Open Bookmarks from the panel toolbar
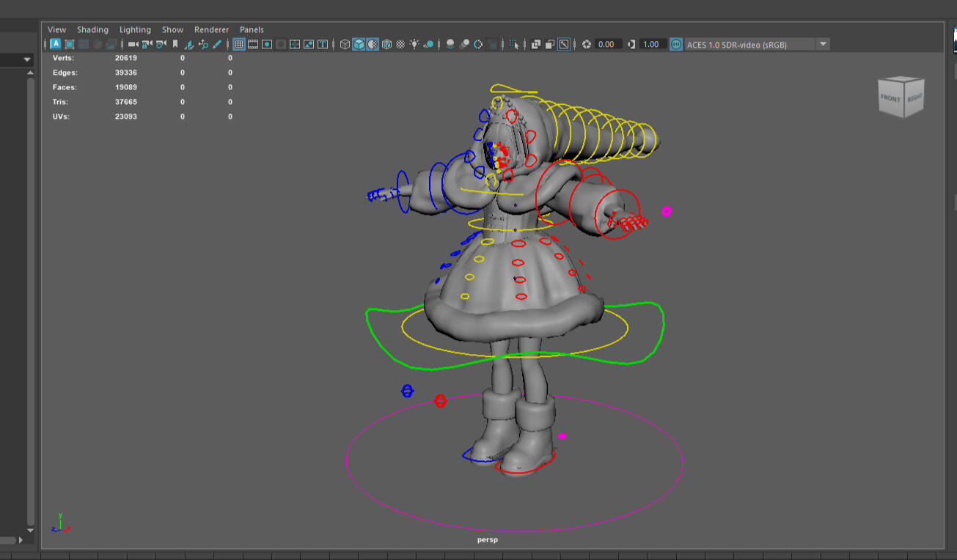Screen dimensions: 957x560 pyautogui.click(x=175, y=45)
